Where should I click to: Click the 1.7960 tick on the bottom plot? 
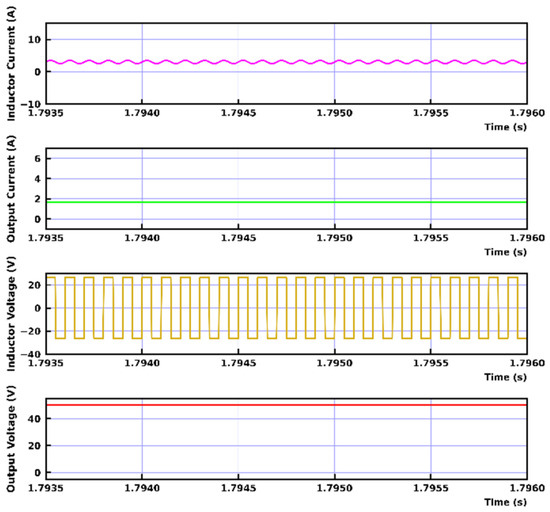pyautogui.click(x=527, y=488)
